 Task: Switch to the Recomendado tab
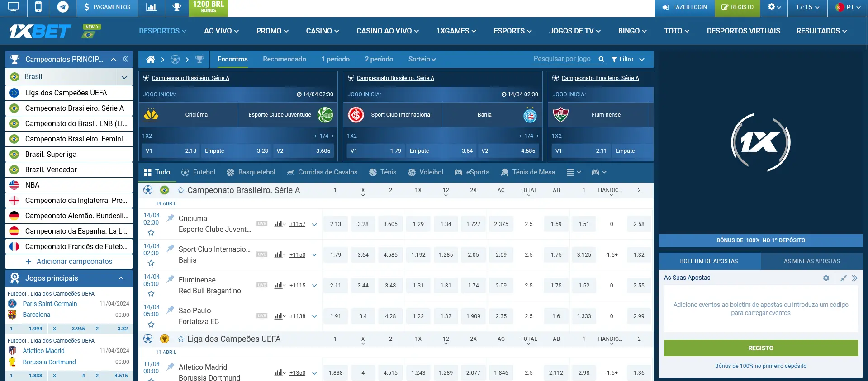click(285, 59)
